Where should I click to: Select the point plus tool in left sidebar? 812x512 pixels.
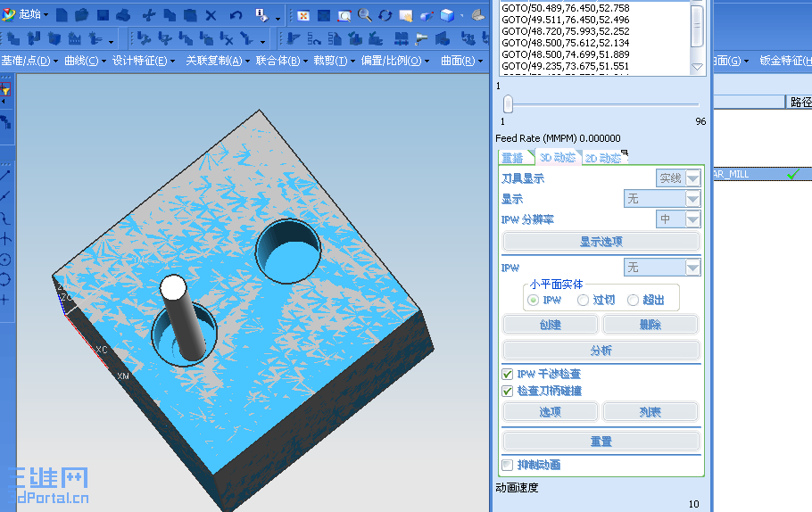pyautogui.click(x=5, y=300)
